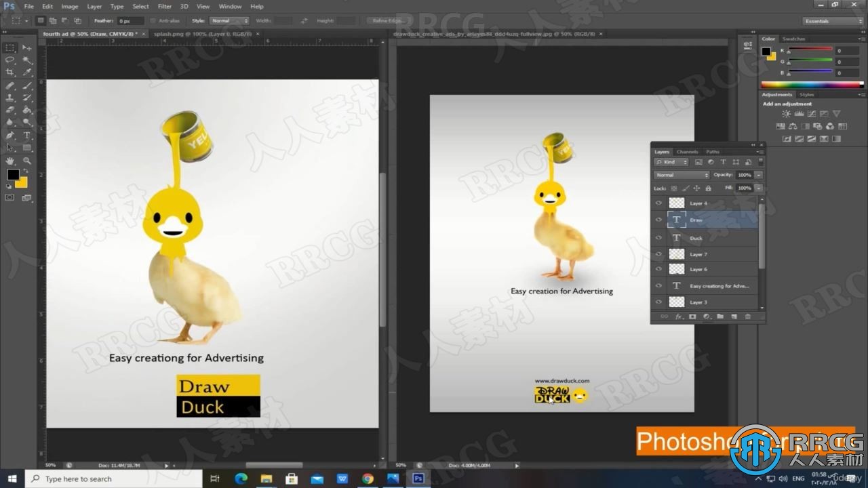The height and width of the screenshot is (488, 868).
Task: Hide Layer 4 visibility eye
Action: click(x=658, y=203)
